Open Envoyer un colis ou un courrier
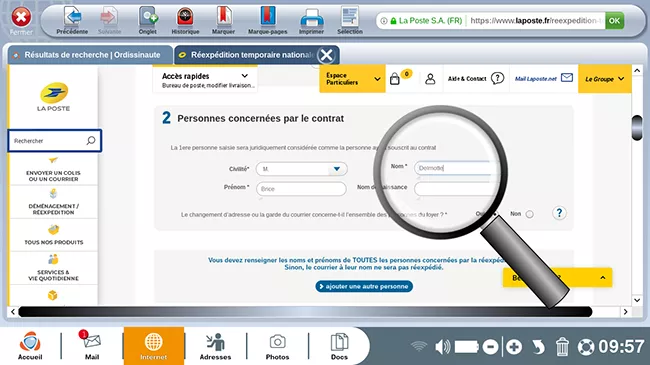The image size is (650, 365). (53, 170)
